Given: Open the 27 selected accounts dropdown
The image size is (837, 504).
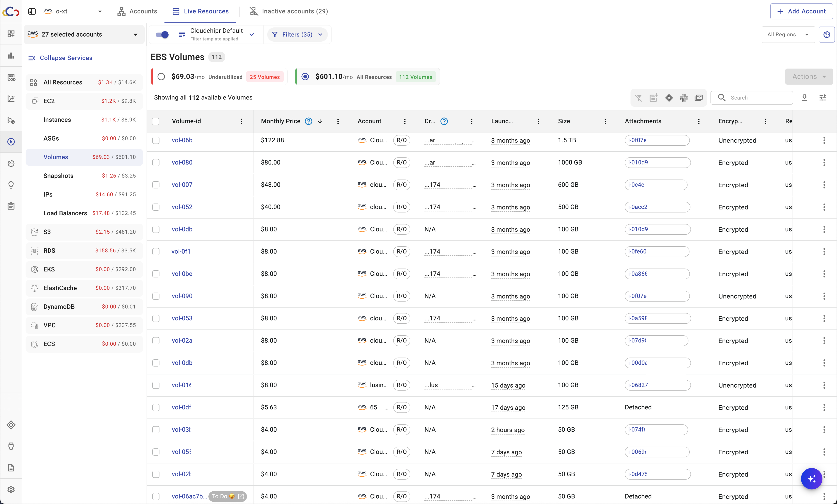Looking at the screenshot, I should pyautogui.click(x=84, y=34).
